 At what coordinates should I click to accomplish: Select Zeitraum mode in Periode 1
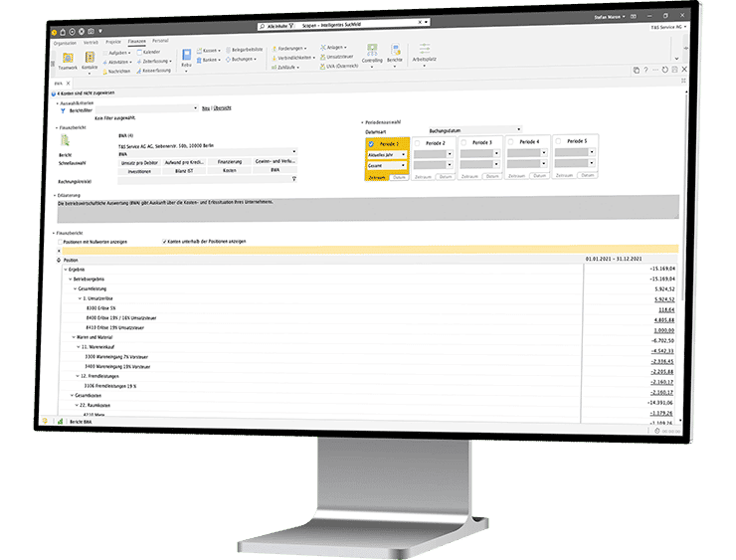377,178
